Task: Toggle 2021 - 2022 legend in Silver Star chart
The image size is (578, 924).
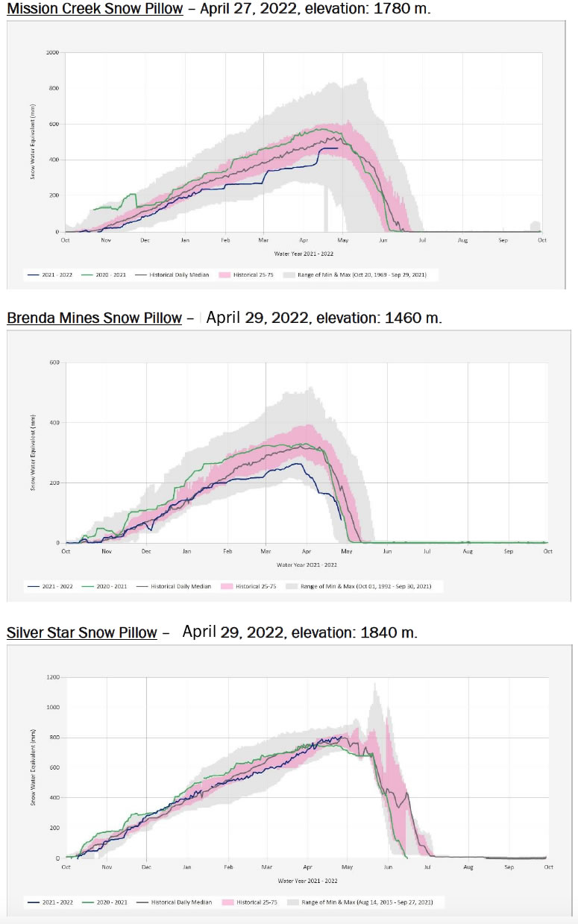Action: (x=51, y=902)
